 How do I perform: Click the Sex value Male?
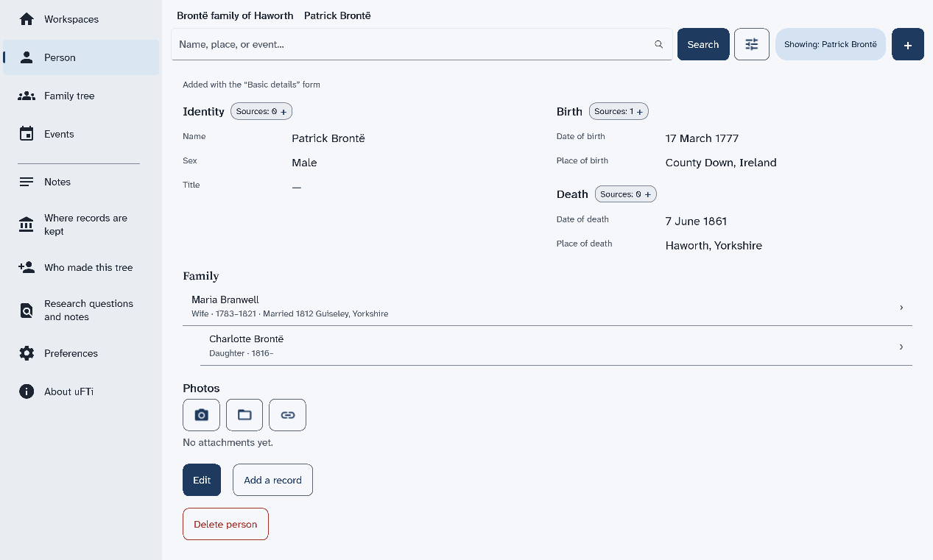click(304, 163)
